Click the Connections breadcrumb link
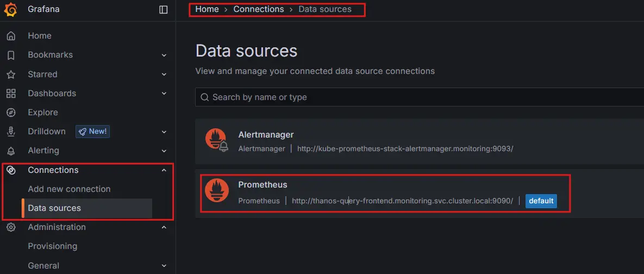This screenshot has height=274, width=644. tap(259, 9)
